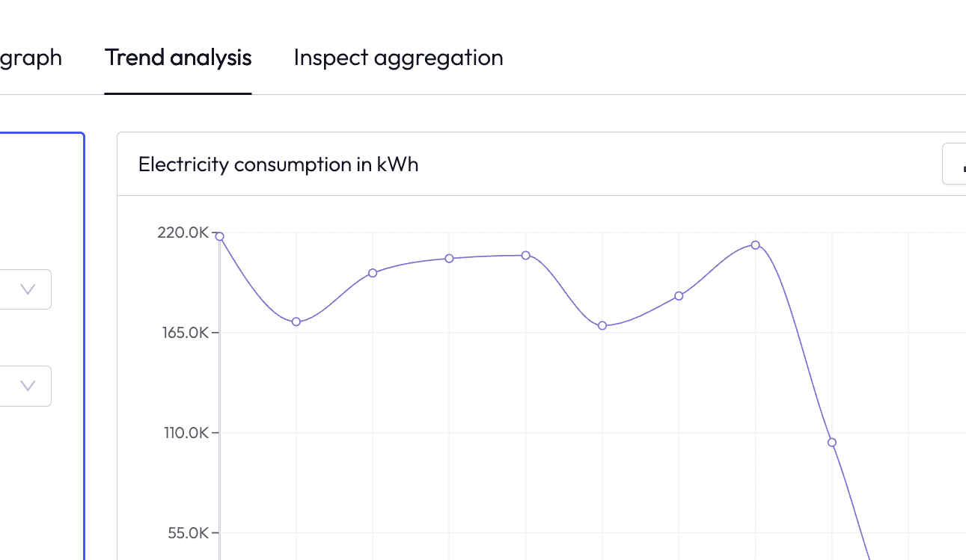
Task: Click the second data point dipping above 165.0K
Action: pyautogui.click(x=296, y=321)
